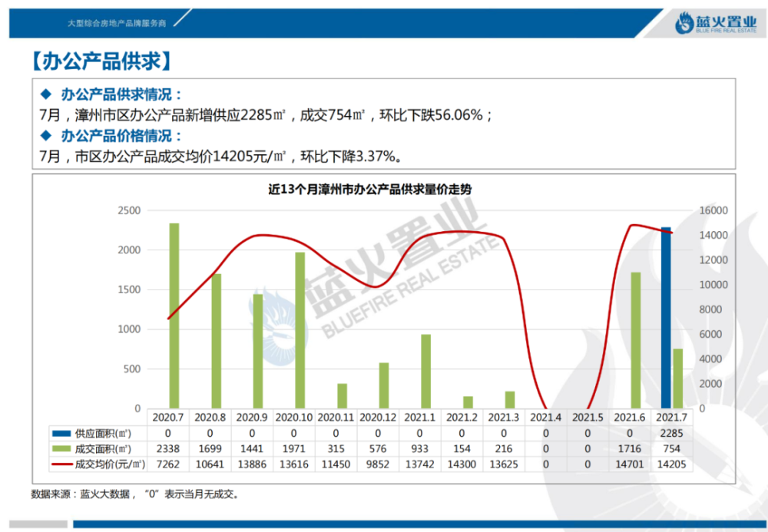Select the 办公产品价格情况 subheading
Image resolution: width=768 pixels, height=532 pixels.
coord(121,136)
